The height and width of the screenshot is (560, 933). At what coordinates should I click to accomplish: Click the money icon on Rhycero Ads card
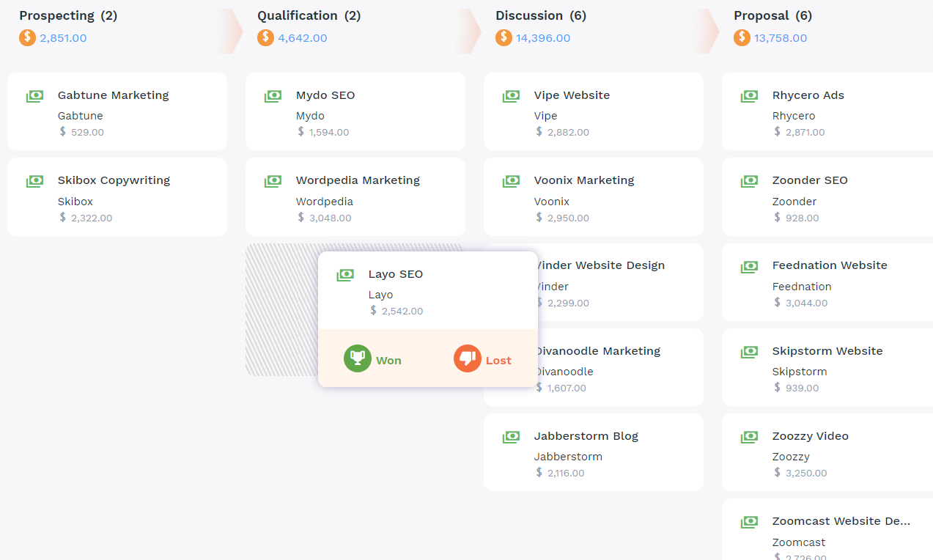[749, 96]
